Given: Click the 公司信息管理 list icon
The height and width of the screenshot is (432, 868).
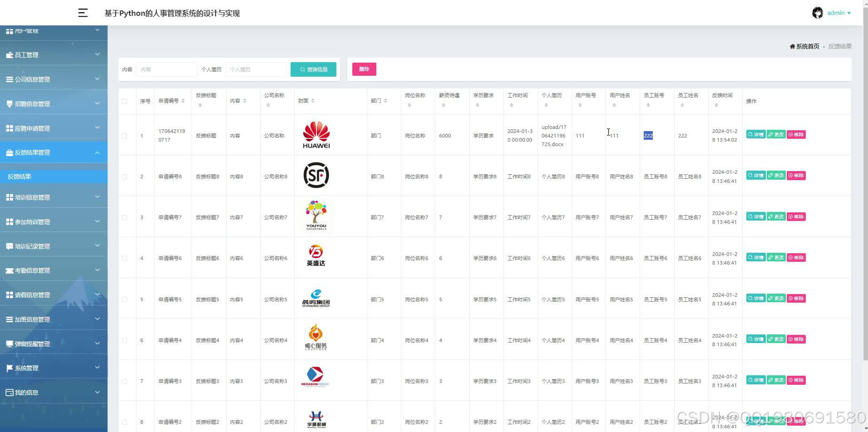Looking at the screenshot, I should pos(9,79).
